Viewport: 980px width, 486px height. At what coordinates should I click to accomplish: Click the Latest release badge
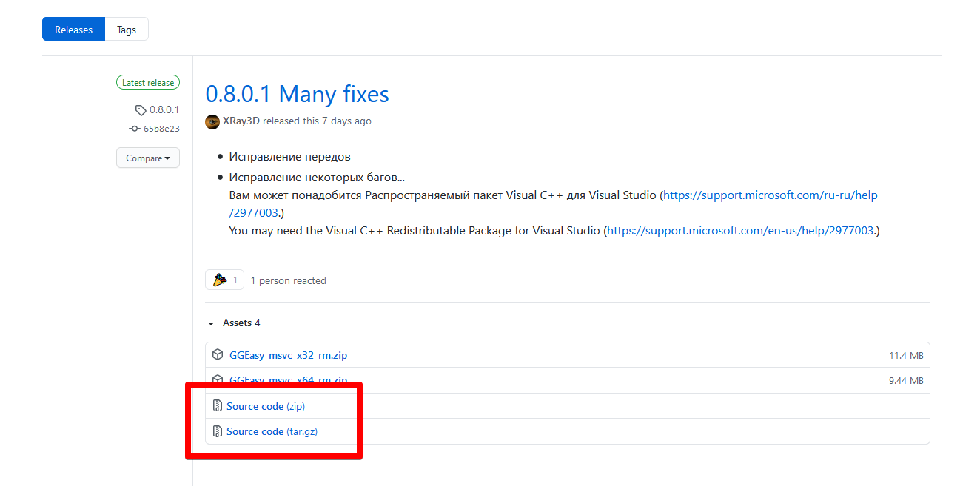click(148, 83)
